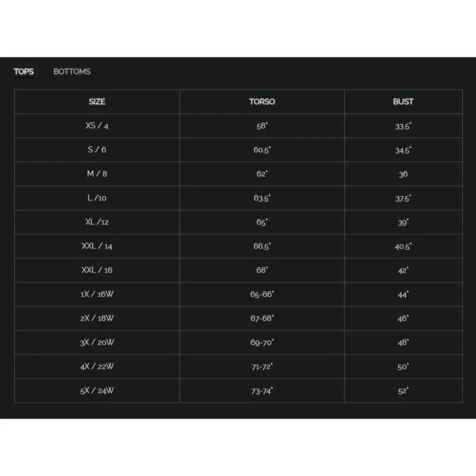Select the XL / 12 size cell
This screenshot has height=476, width=476.
[x=97, y=222]
